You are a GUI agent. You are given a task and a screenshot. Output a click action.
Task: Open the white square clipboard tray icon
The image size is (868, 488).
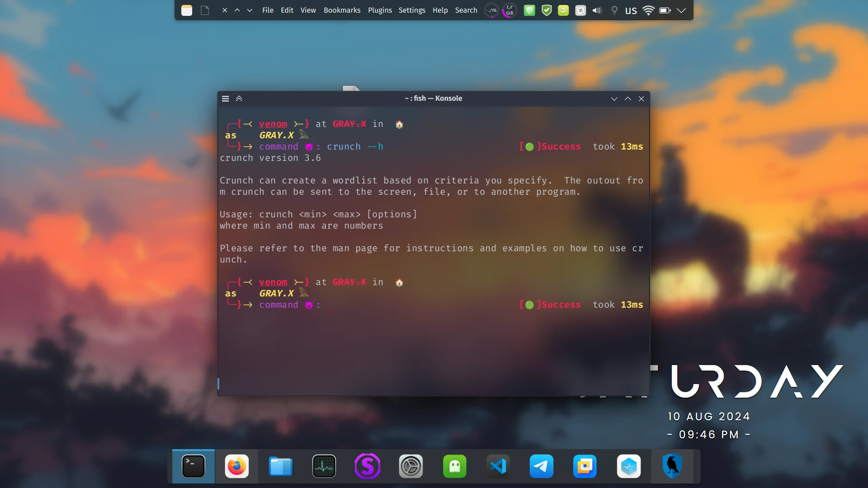tap(580, 10)
